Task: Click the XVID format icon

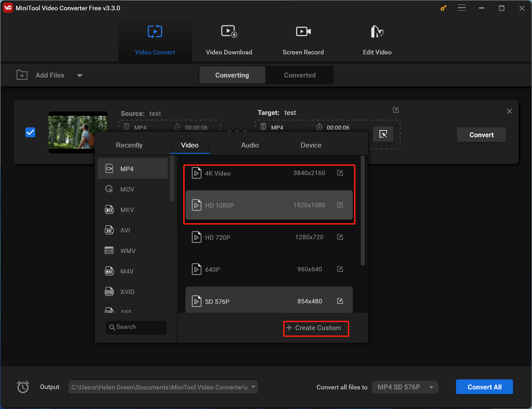Action: pos(109,291)
